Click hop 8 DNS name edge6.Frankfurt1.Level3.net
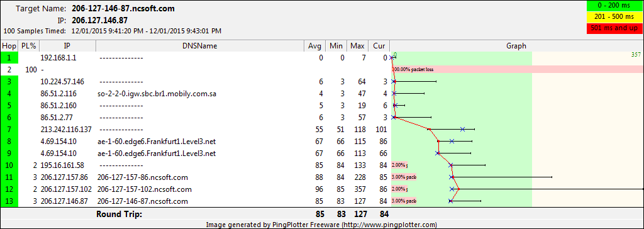Viewport: 644px width, 229px height. pyautogui.click(x=157, y=142)
